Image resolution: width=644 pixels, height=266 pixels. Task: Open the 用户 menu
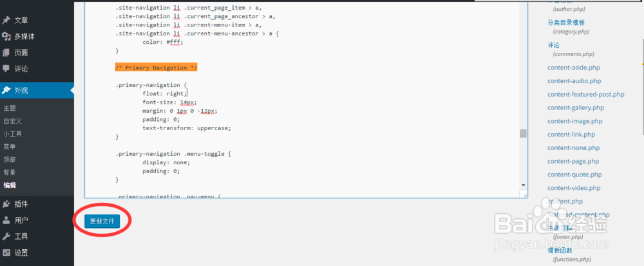tap(21, 220)
